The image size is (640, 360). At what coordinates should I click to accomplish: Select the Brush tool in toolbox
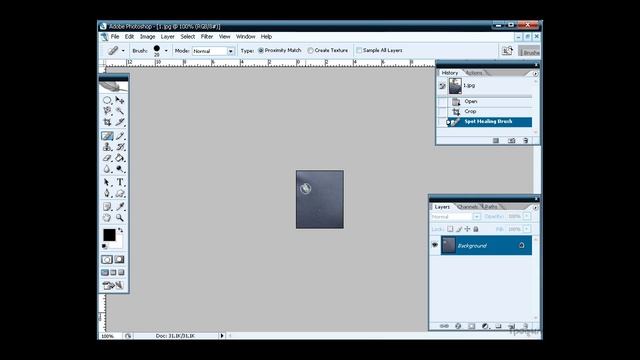pyautogui.click(x=120, y=136)
